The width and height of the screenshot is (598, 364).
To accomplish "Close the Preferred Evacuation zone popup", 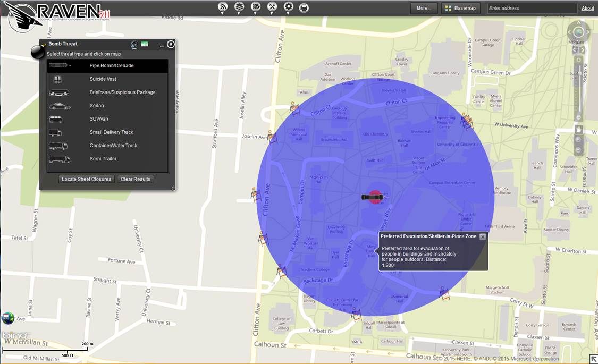I will (x=483, y=236).
